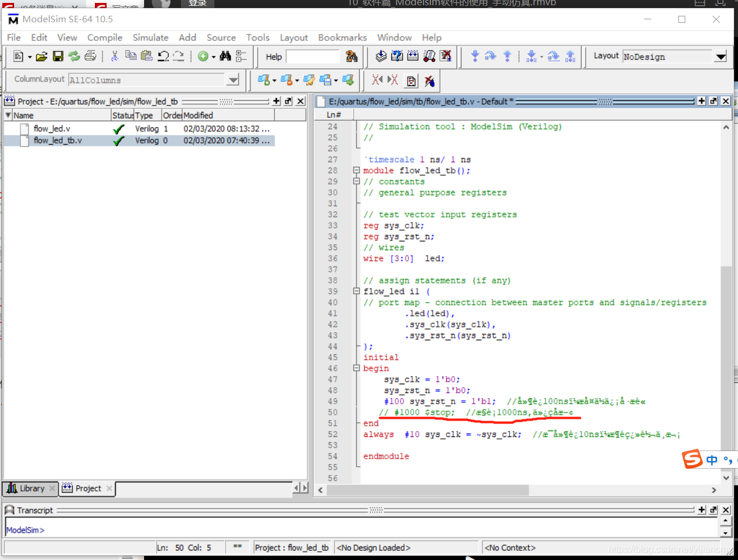This screenshot has height=560, width=738.
Task: Click the Redo arrow icon
Action: point(179,56)
